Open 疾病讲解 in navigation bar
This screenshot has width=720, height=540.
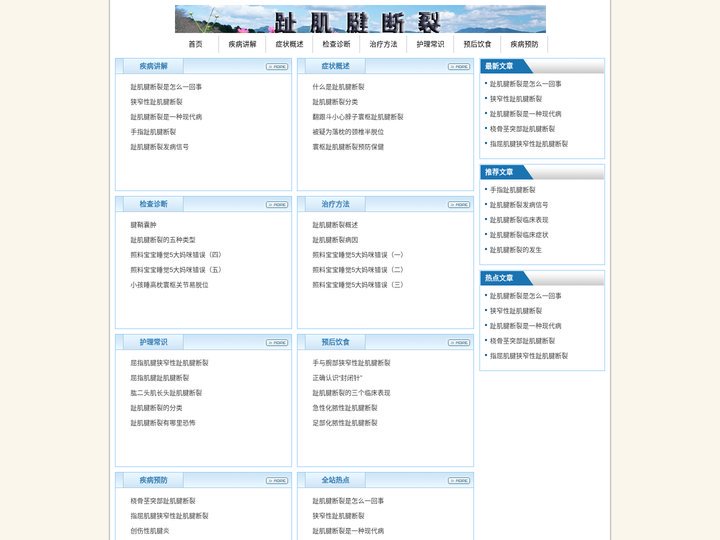[x=242, y=44]
